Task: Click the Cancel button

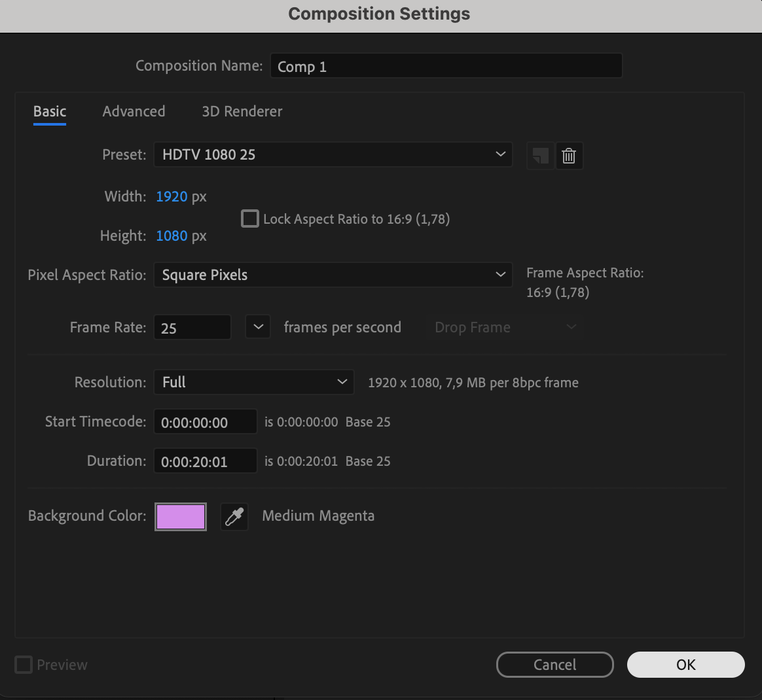Action: pyautogui.click(x=554, y=665)
